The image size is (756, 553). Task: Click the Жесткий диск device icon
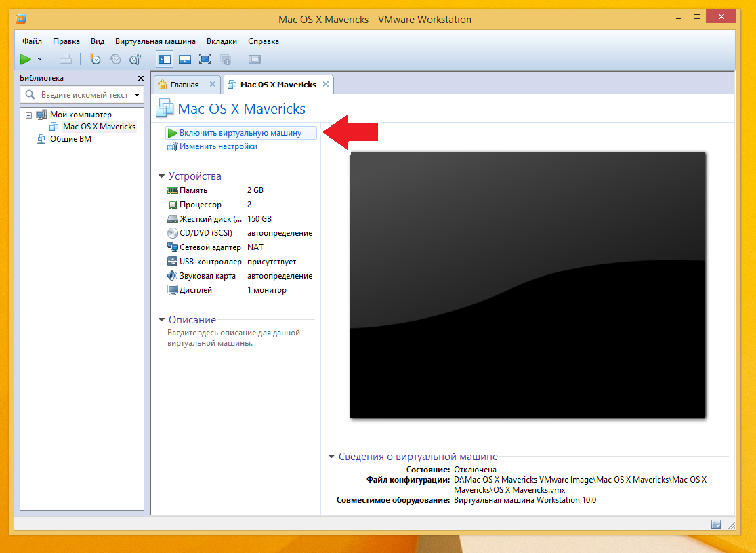click(x=173, y=219)
